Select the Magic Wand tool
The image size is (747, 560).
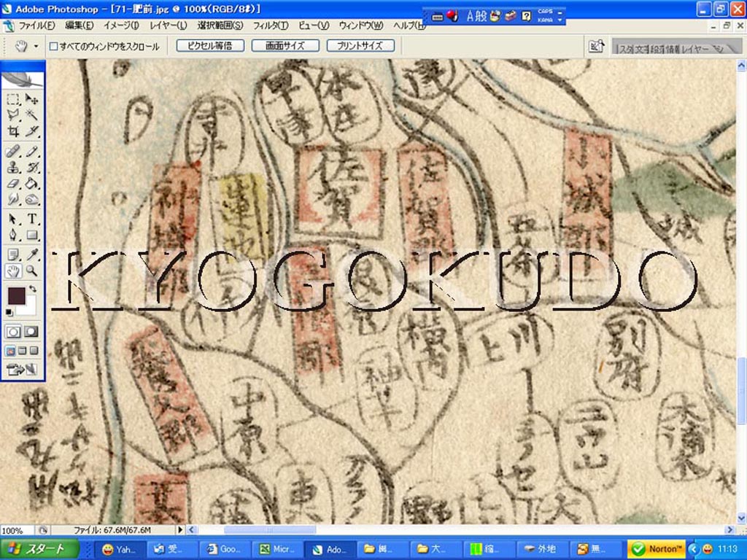tap(31, 114)
